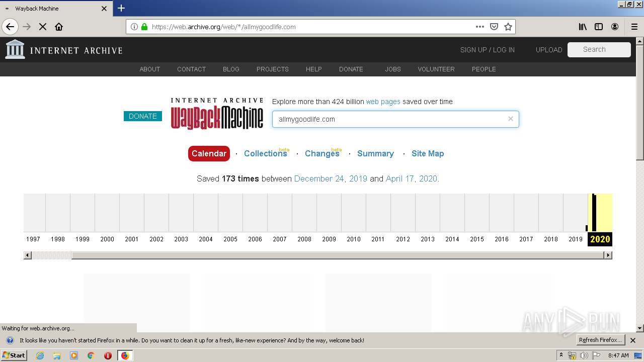The image size is (644, 362).
Task: Select the Calendar tab
Action: pyautogui.click(x=209, y=153)
